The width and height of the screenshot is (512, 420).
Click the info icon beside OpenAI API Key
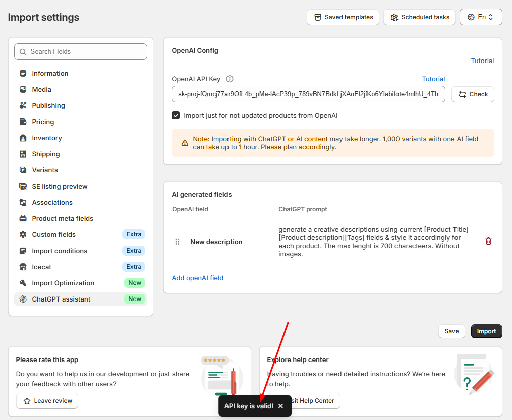230,79
